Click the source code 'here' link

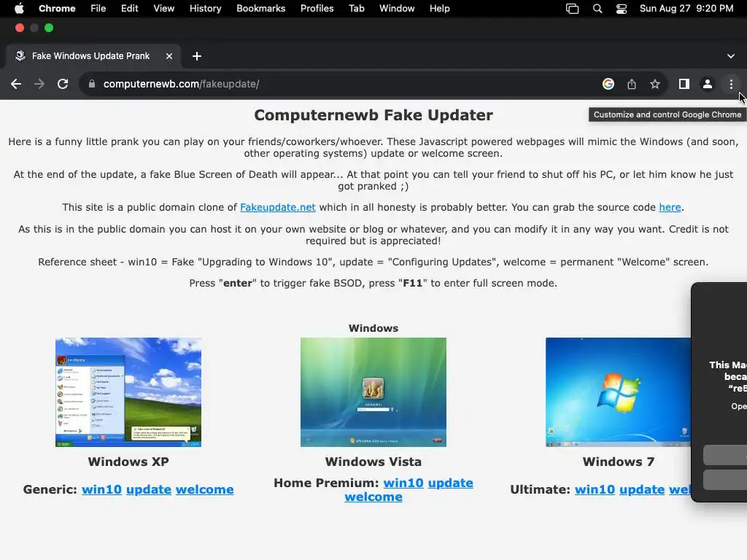click(x=670, y=208)
